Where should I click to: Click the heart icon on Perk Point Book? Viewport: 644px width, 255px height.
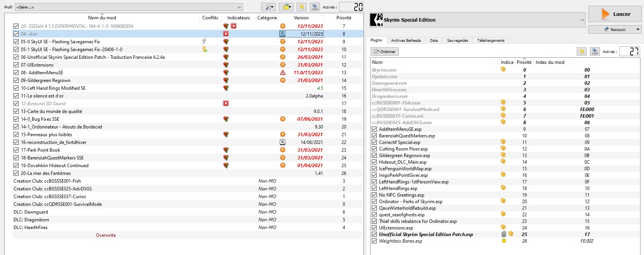[226, 150]
